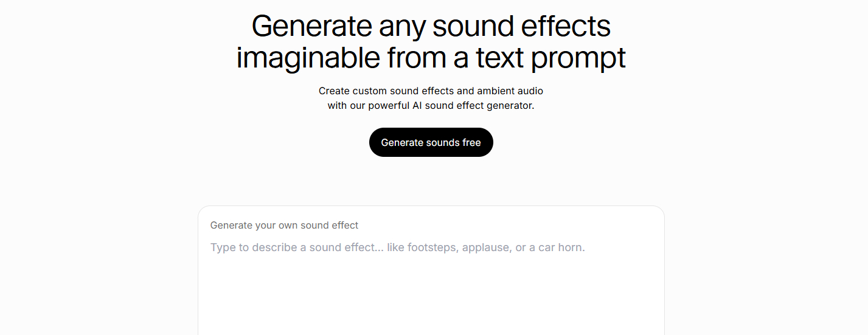Image resolution: width=868 pixels, height=335 pixels.
Task: Click the word "applause" in the placeholder
Action: (486, 248)
